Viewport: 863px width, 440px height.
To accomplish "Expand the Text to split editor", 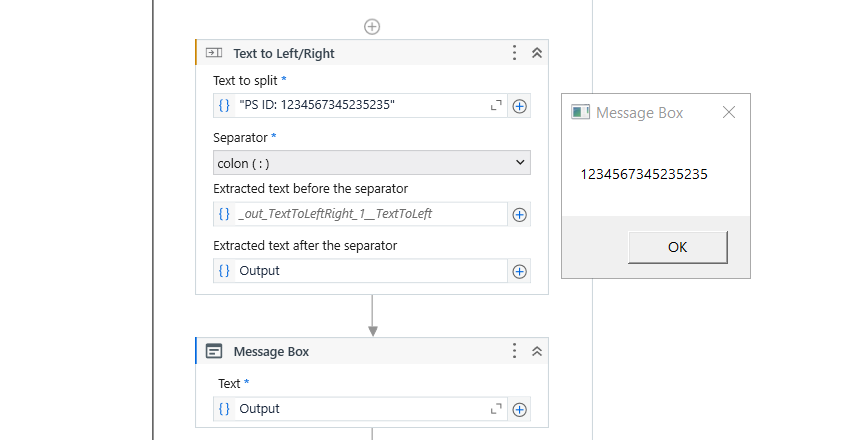I will pyautogui.click(x=496, y=105).
